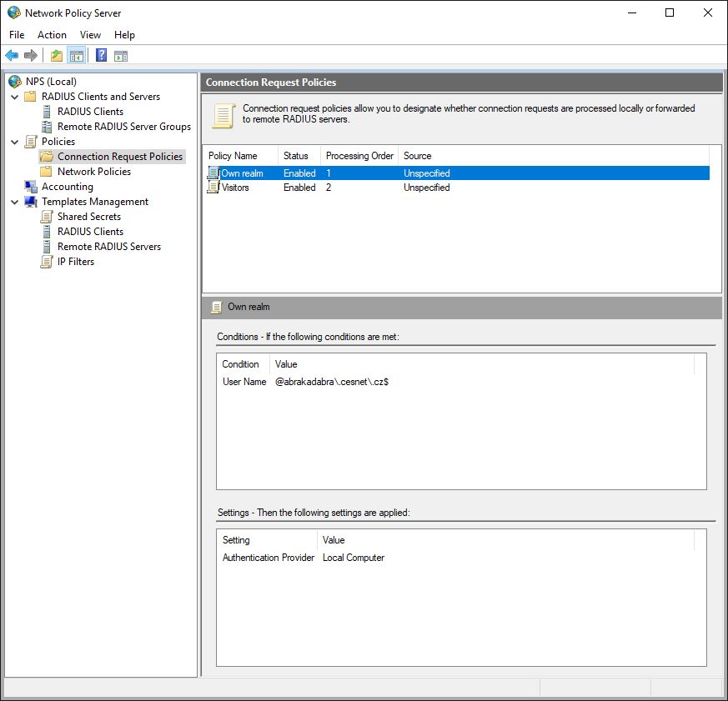Sort by the Status column header
Image resolution: width=728 pixels, height=701 pixels.
(299, 156)
